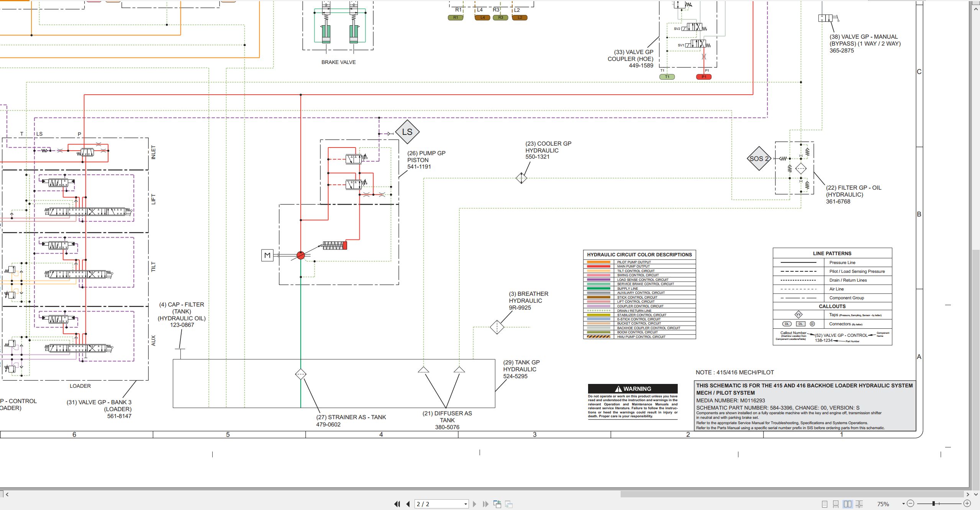This screenshot has width=980, height=510.
Task: Click the vertical scrollbar up arrow
Action: 976,8
